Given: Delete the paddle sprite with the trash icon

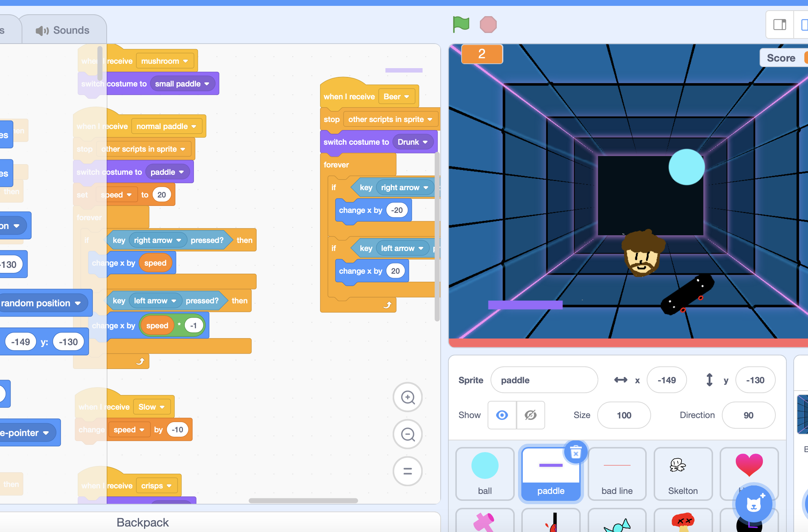Looking at the screenshot, I should pos(576,452).
